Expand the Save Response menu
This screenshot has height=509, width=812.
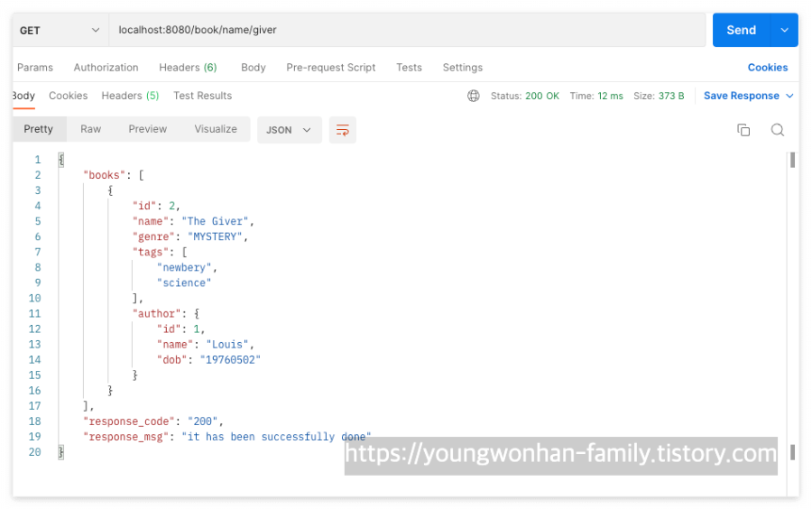[748, 96]
